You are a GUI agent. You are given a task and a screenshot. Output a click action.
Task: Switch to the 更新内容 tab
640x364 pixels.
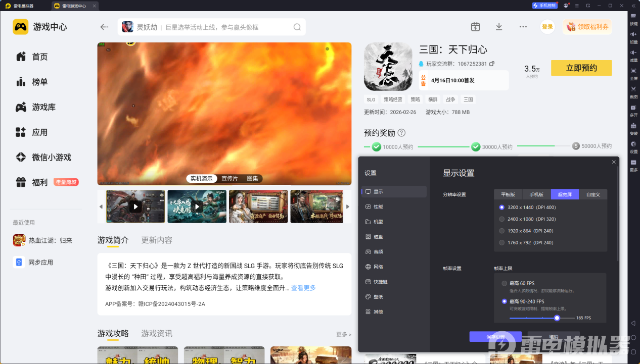(157, 240)
